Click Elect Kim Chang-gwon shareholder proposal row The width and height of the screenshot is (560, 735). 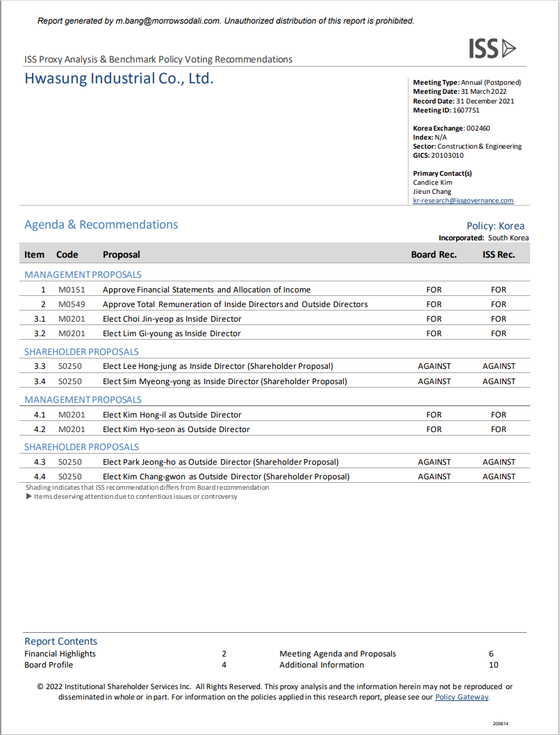pyautogui.click(x=275, y=476)
